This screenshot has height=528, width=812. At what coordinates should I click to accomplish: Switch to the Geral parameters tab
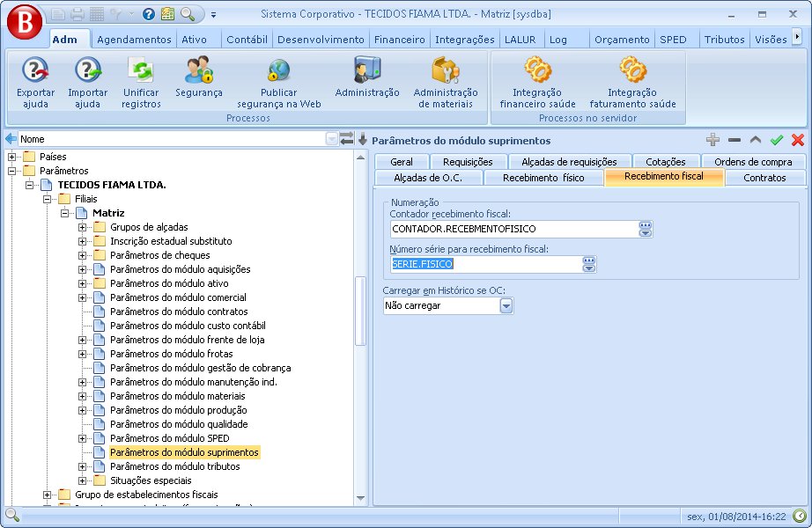pos(402,162)
